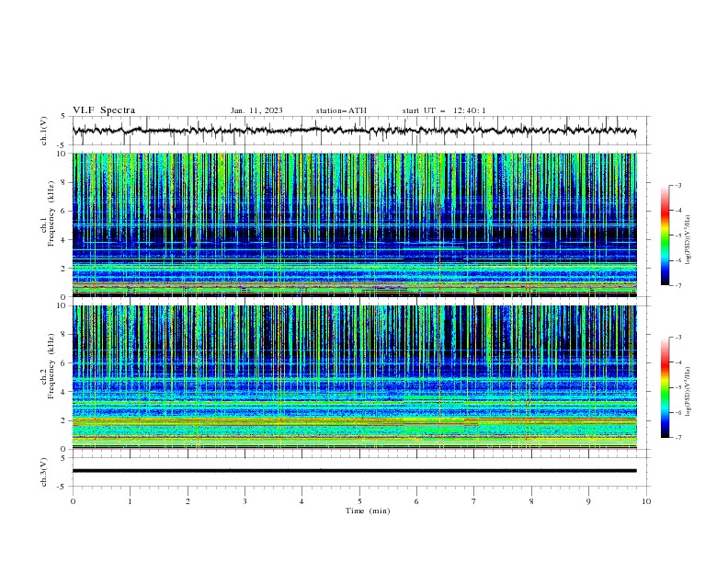Screen dimensions: 728x563
Task: Click the "ch.1(V)" waveform axis label
Action: click(x=44, y=131)
